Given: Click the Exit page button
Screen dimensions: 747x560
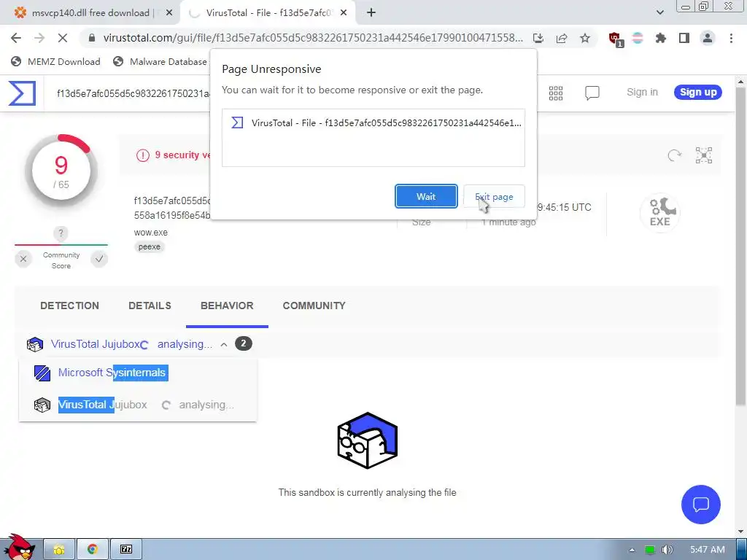Looking at the screenshot, I should (494, 196).
